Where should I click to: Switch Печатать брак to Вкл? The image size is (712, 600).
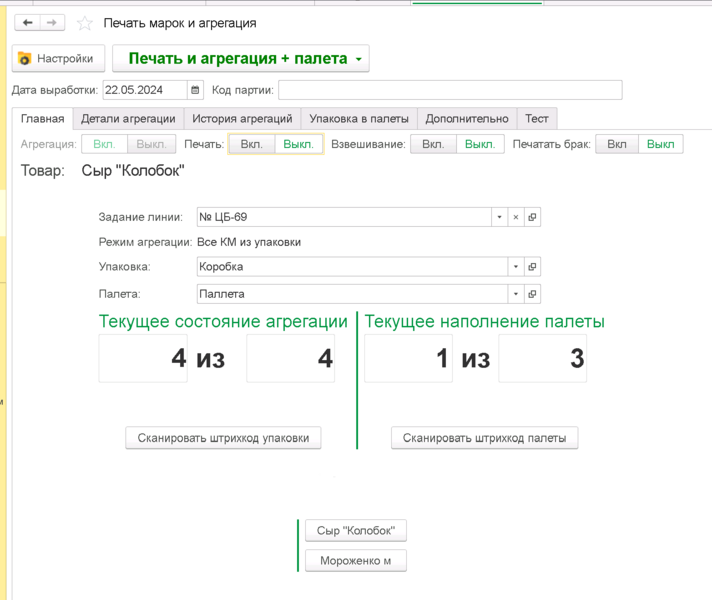tap(617, 144)
